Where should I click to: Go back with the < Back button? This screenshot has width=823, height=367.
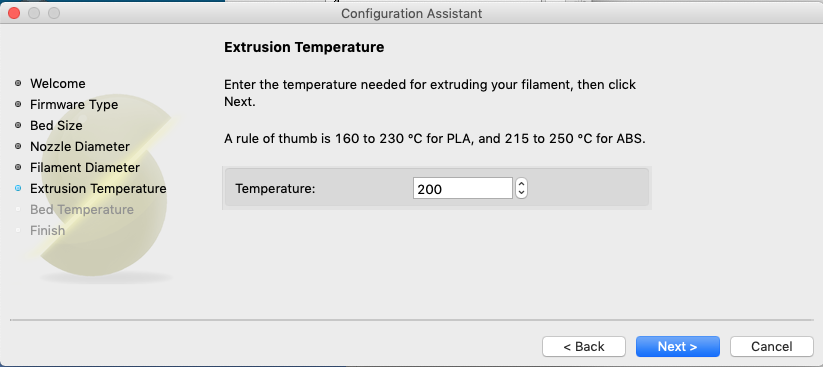pos(584,347)
